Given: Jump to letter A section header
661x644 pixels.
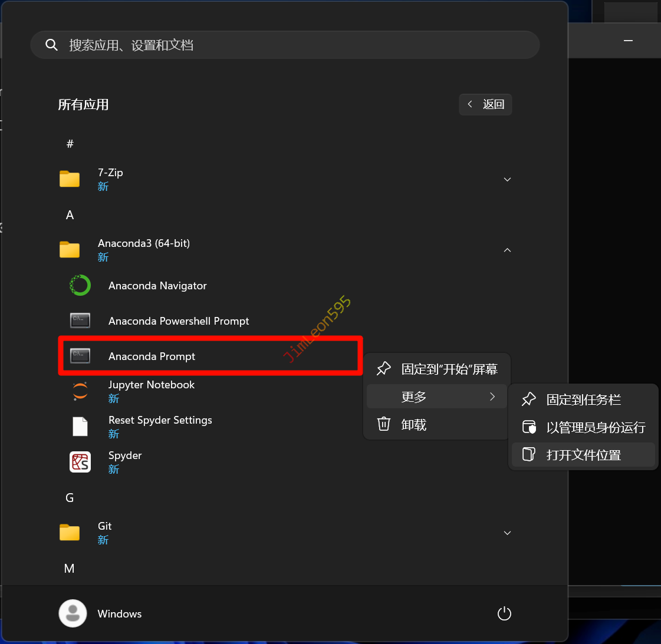Looking at the screenshot, I should tap(70, 215).
